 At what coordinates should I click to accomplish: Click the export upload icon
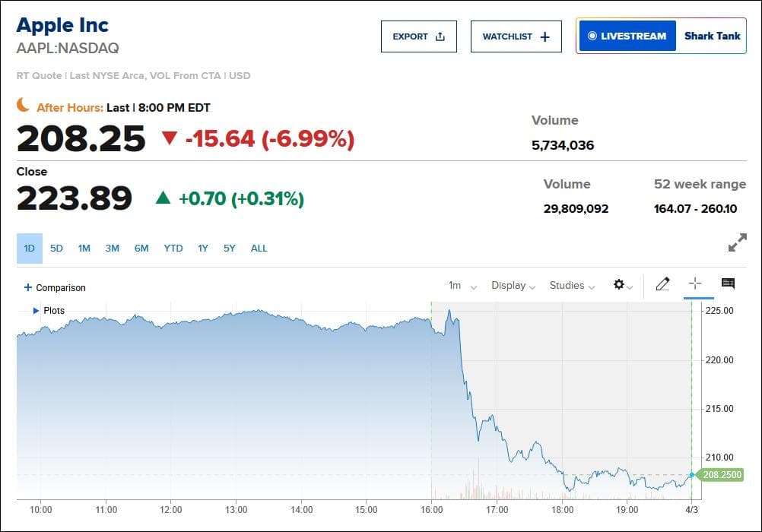point(440,36)
